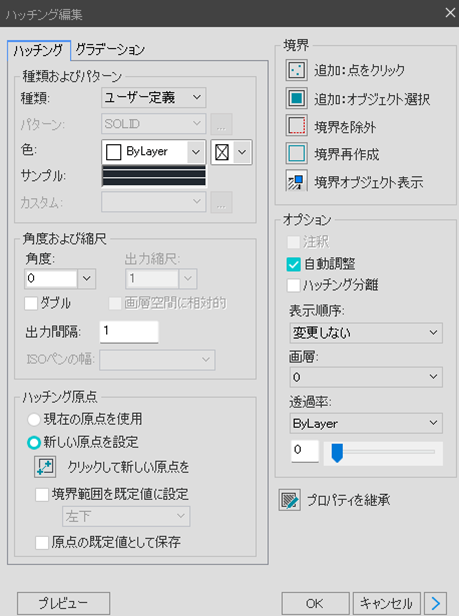The height and width of the screenshot is (616, 459).
Task: Open the 表示順序 dropdown
Action: 366,333
